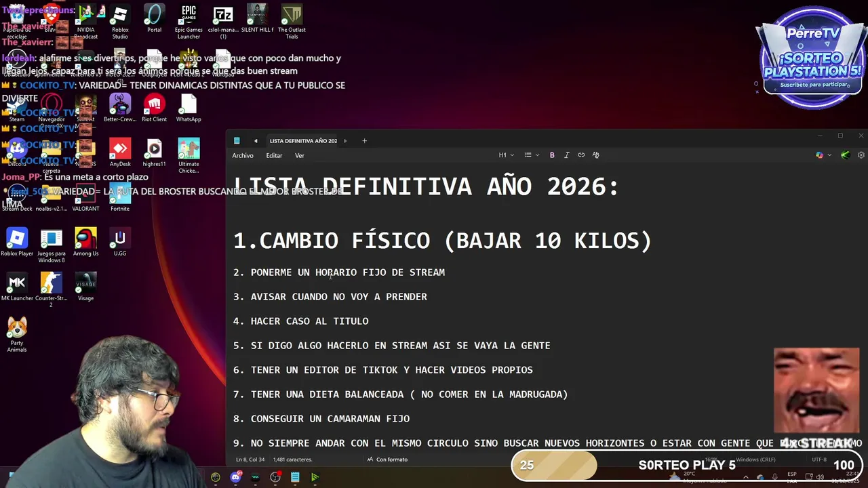Open MK Launcher desktop shortcut
Image resolution: width=868 pixels, height=488 pixels.
click(x=17, y=287)
